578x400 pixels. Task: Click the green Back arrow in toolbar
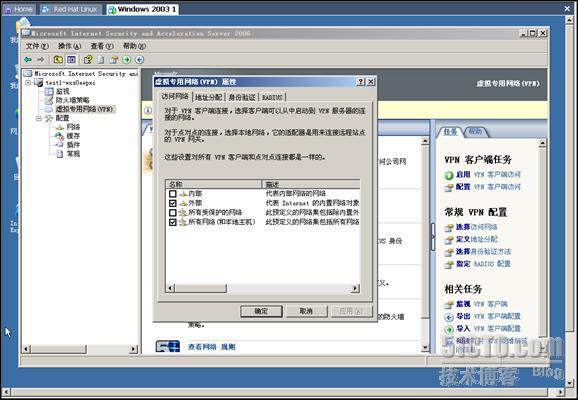click(28, 59)
